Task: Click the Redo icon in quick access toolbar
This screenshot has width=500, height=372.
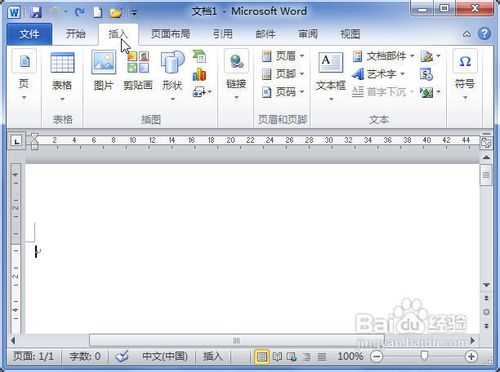Action: (x=79, y=13)
